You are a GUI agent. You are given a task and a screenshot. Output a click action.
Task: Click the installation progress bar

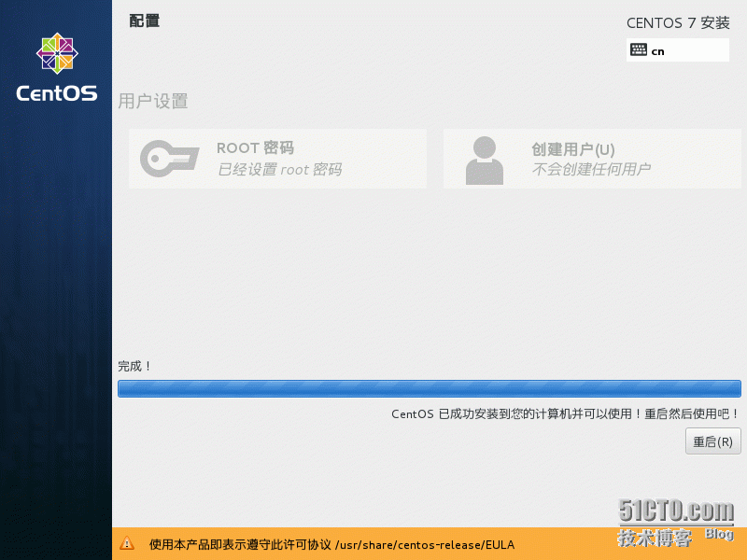430,388
